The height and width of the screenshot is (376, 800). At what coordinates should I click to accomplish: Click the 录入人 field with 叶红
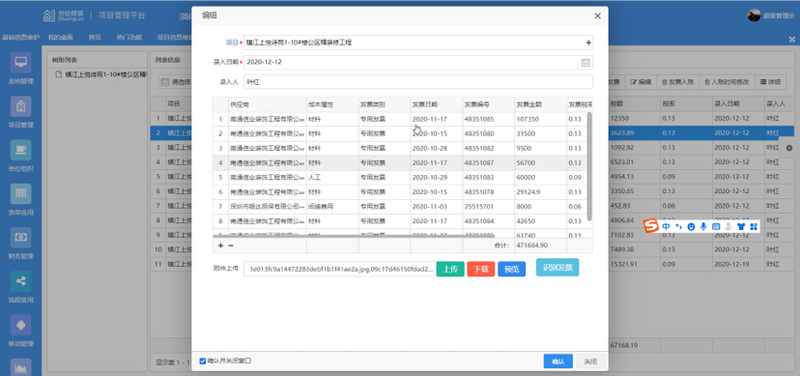(x=418, y=82)
